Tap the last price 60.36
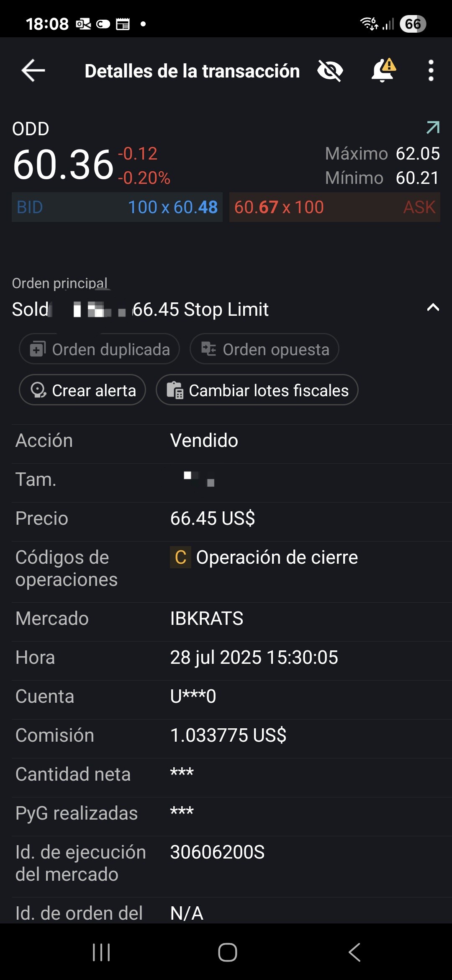The height and width of the screenshot is (980, 452). pos(63,165)
